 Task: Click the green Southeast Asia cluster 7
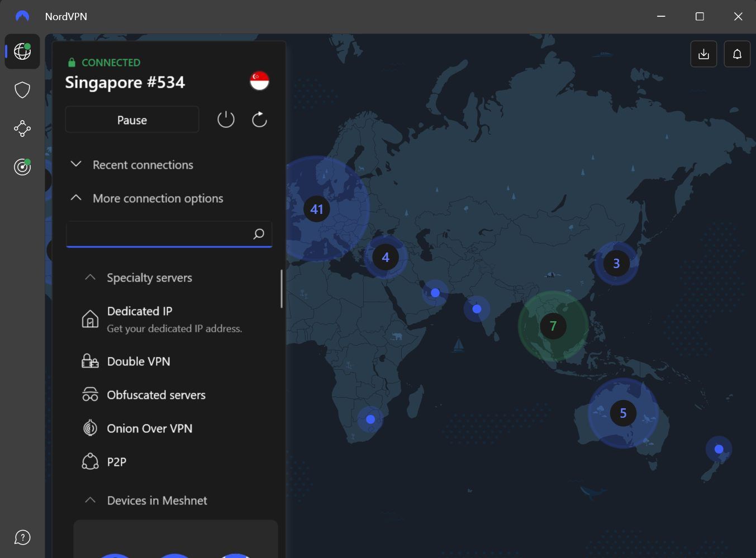(553, 326)
